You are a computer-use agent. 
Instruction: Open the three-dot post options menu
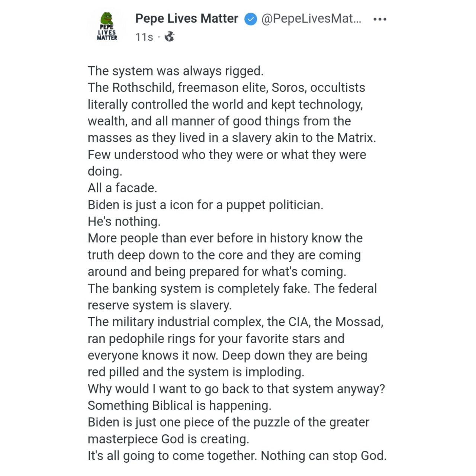click(x=380, y=19)
